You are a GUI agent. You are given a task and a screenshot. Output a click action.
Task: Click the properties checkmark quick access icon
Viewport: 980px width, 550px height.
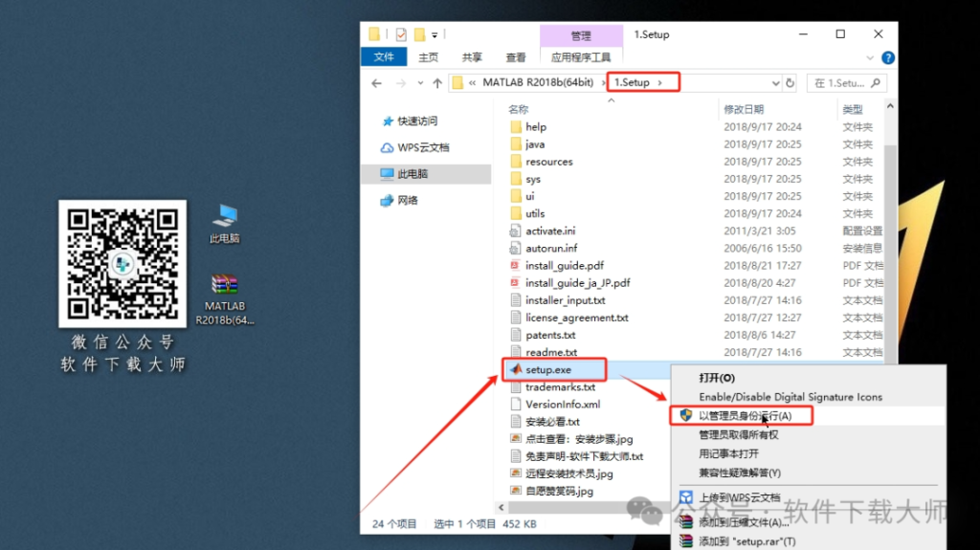(x=401, y=34)
